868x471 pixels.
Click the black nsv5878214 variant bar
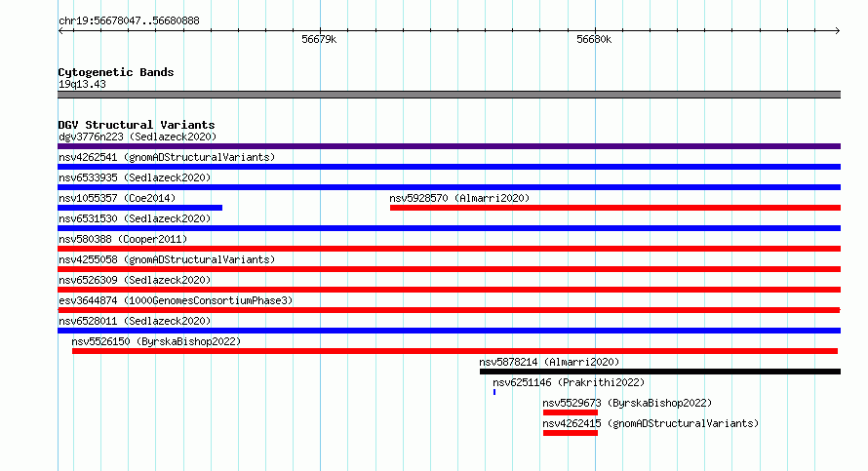[660, 372]
